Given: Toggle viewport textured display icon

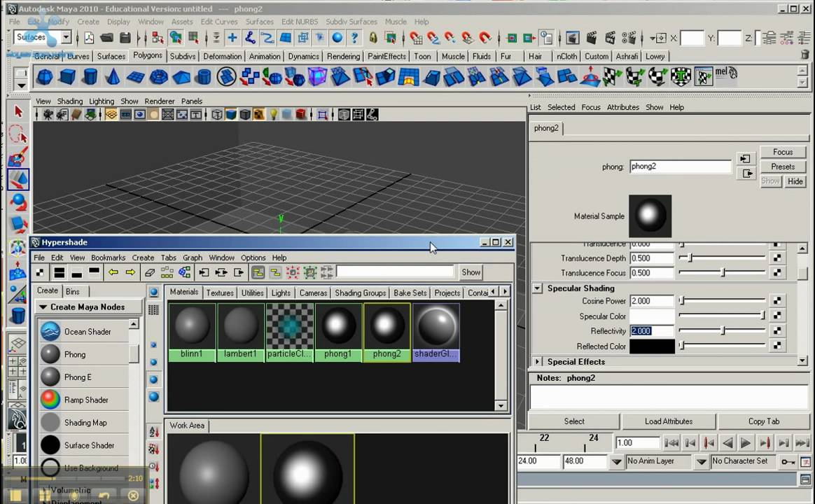Looking at the screenshot, I should tap(258, 114).
